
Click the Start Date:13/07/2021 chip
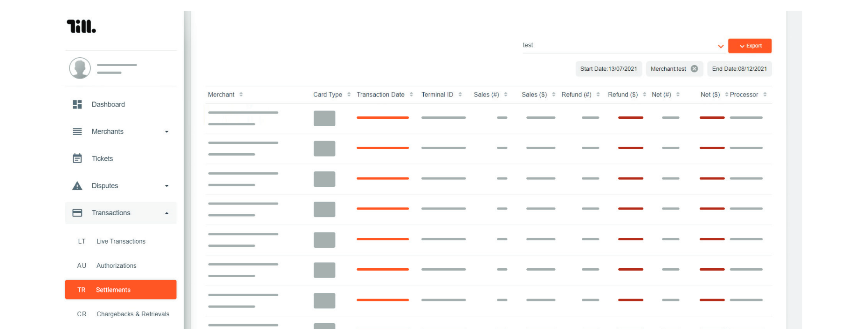(609, 69)
